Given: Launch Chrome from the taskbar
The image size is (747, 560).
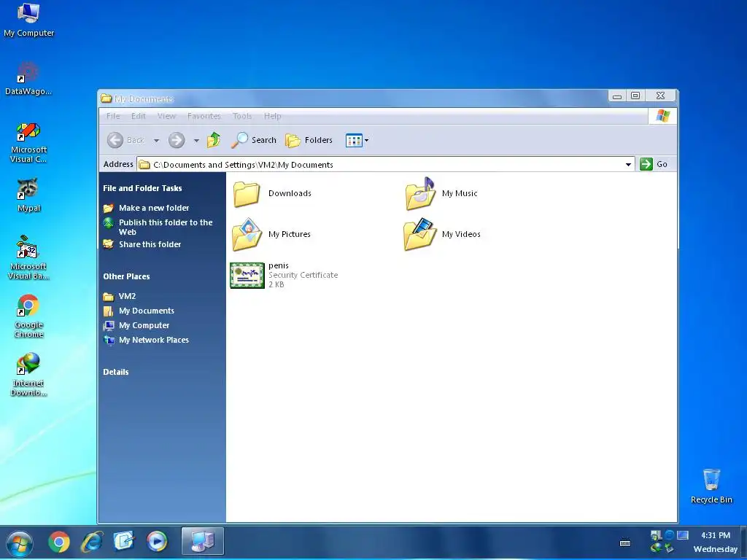Looking at the screenshot, I should click(x=59, y=542).
